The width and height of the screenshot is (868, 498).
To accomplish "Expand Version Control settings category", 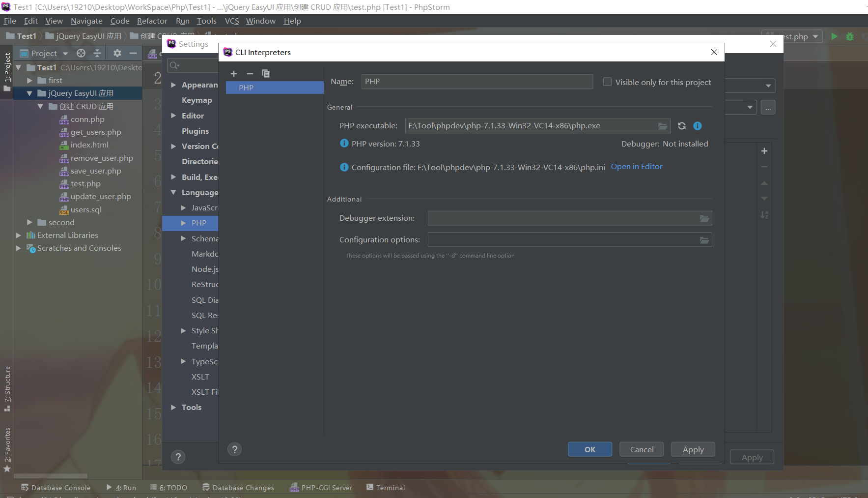I will pyautogui.click(x=173, y=146).
